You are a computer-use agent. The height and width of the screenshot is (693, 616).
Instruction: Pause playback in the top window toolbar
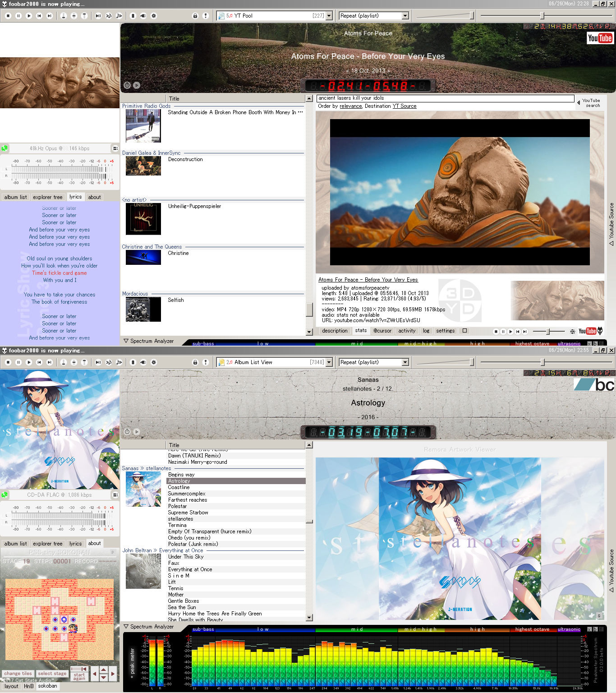point(18,16)
